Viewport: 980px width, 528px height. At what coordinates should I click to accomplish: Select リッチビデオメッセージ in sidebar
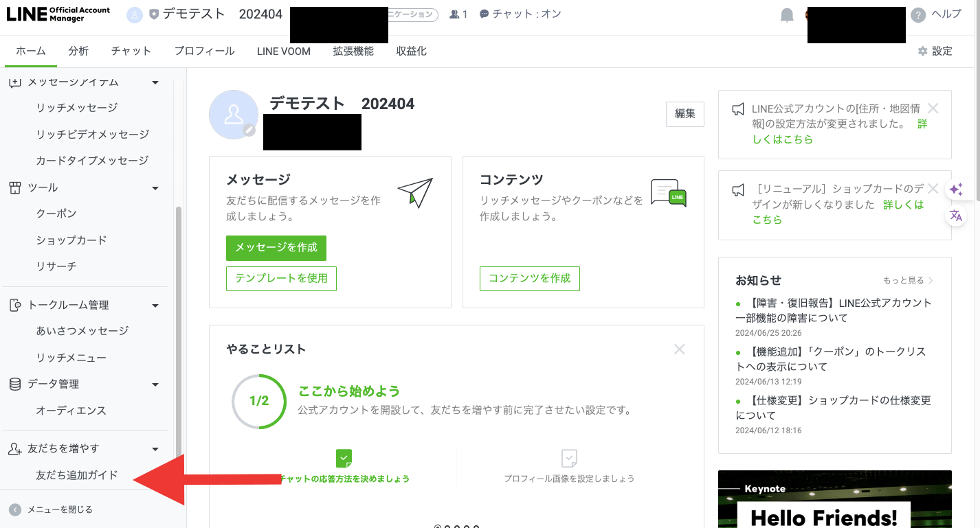(x=92, y=135)
